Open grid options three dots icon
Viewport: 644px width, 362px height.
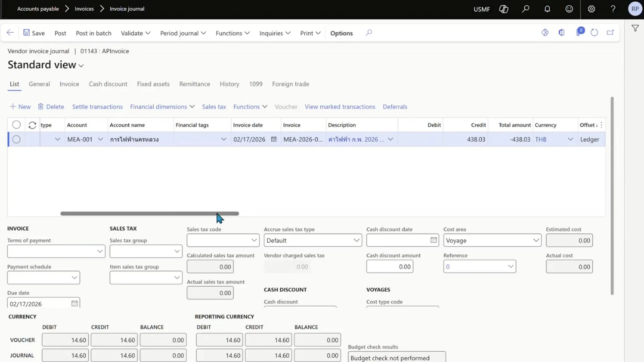601,125
